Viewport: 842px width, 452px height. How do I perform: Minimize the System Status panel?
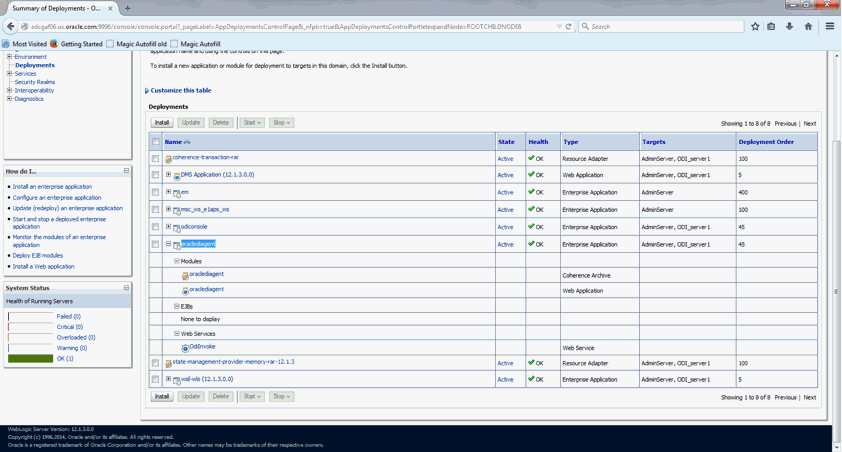pos(126,288)
